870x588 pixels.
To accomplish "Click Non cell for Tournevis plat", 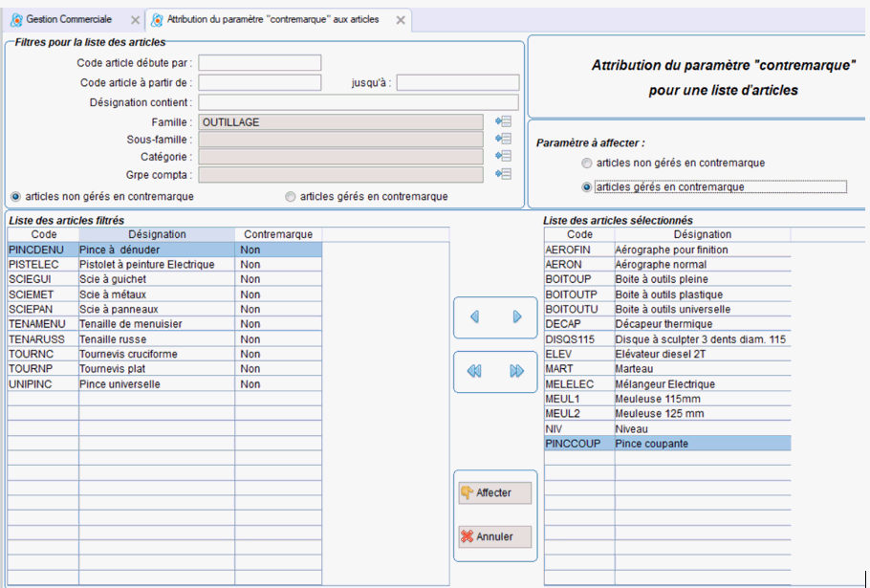I will click(278, 369).
